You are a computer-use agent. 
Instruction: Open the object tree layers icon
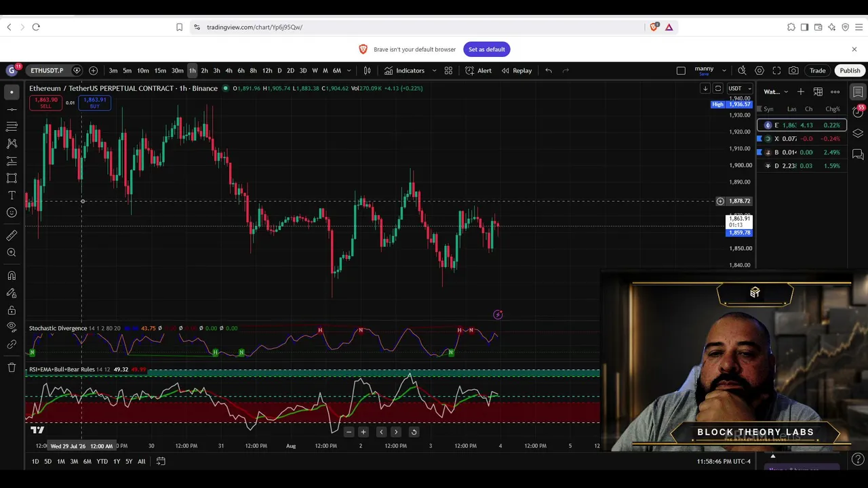click(x=858, y=134)
